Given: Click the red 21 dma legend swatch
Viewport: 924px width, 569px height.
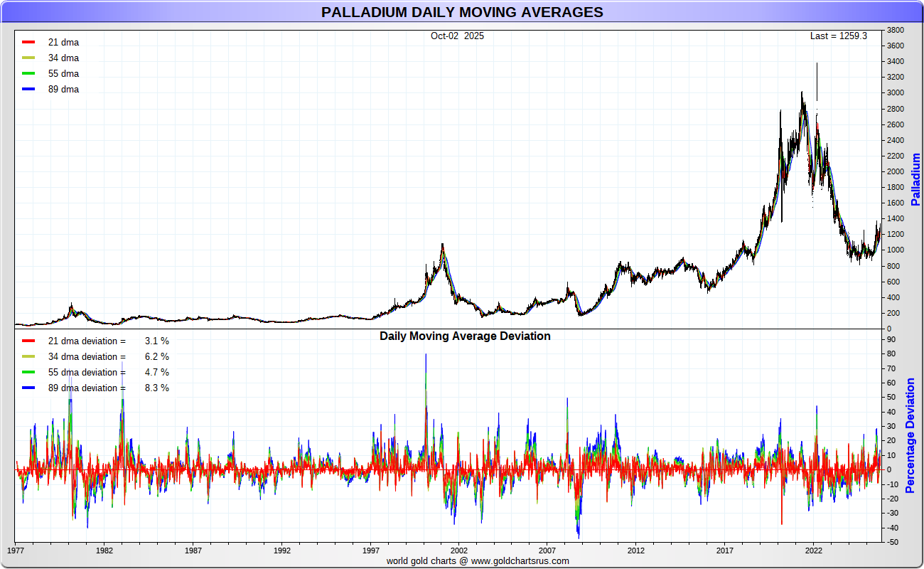Looking at the screenshot, I should [x=28, y=42].
